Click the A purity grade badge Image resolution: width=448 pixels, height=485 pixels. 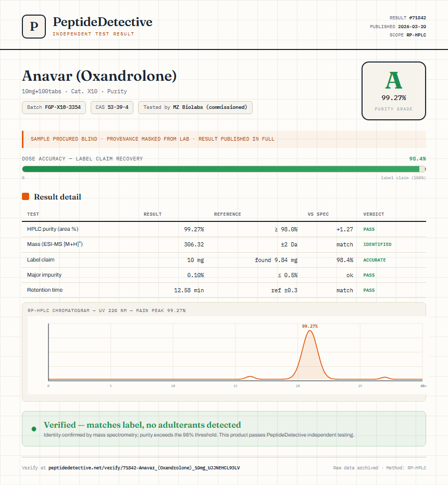(393, 91)
